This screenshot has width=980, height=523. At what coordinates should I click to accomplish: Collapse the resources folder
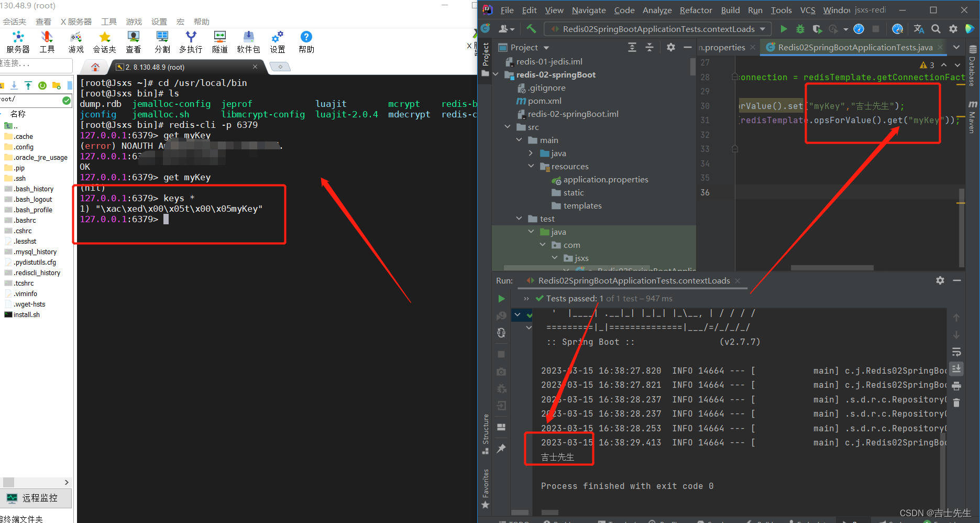tap(531, 166)
